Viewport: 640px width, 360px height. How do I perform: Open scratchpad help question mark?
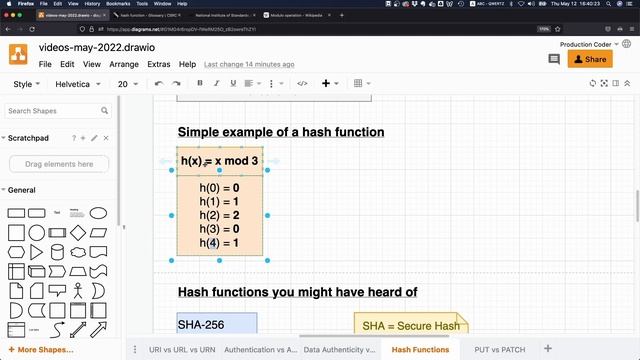74,138
